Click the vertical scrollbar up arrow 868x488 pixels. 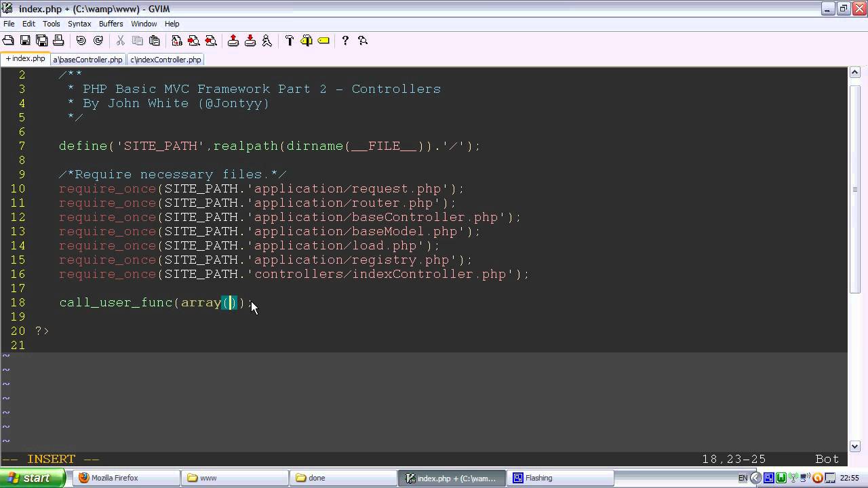point(855,73)
